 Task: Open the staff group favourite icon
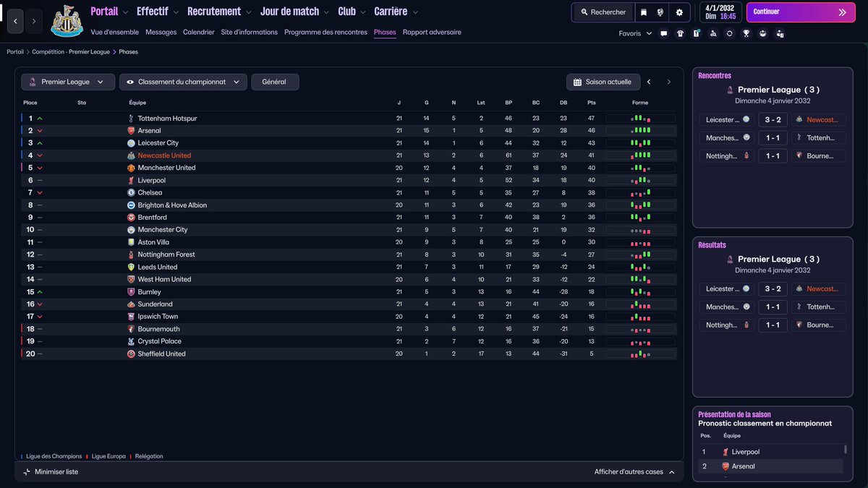pos(763,33)
